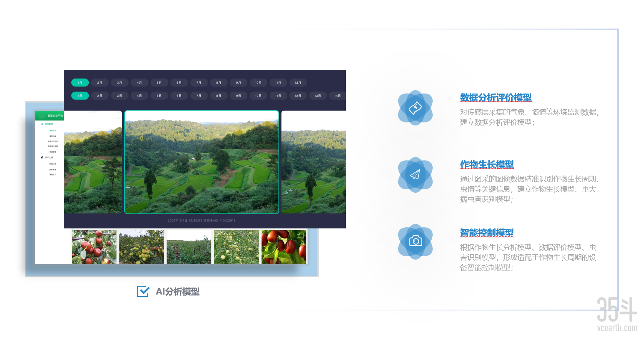Image resolution: width=644 pixels, height=337 pixels.
Task: Switch to the 12月 month tab
Action: 298,83
